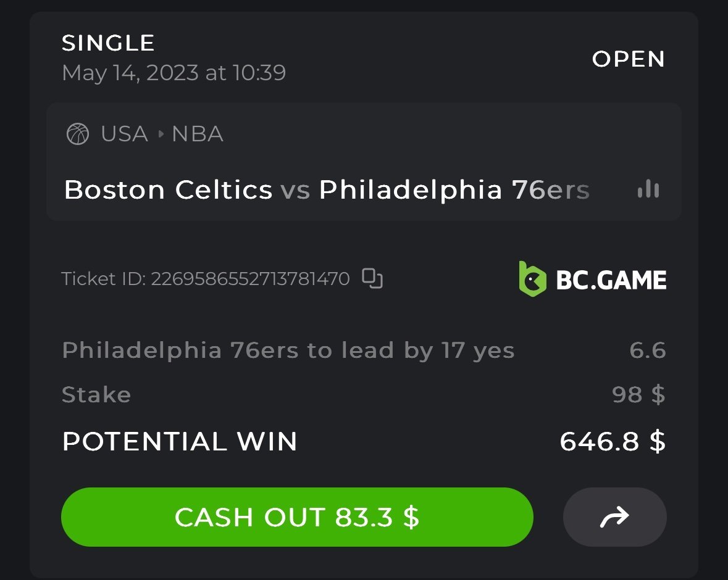Select the NBA league breadcrumb
Screen dimensions: 728x580
tap(198, 134)
